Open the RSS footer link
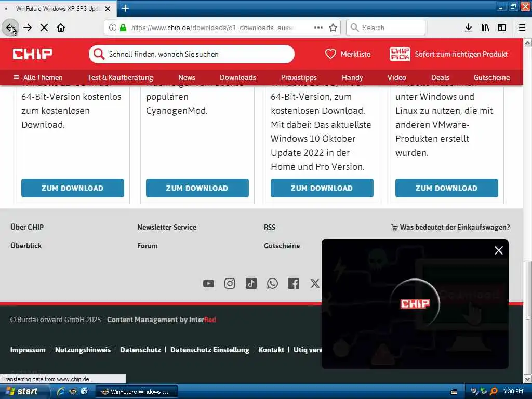532x399 pixels. point(270,228)
